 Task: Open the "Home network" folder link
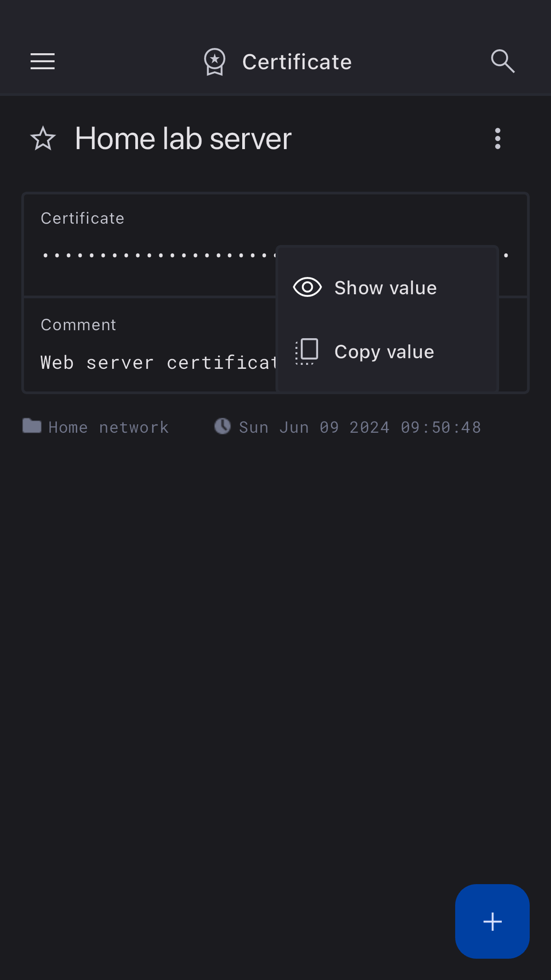point(109,427)
